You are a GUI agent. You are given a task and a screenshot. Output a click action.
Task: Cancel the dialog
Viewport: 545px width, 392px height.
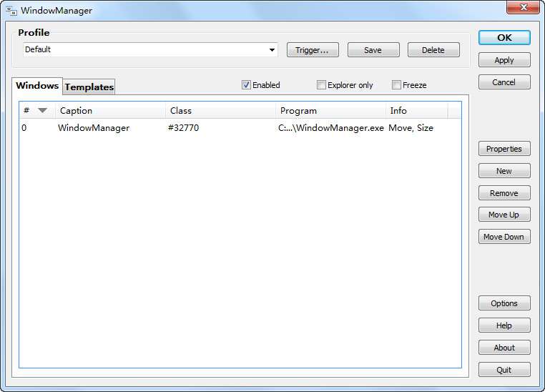pyautogui.click(x=504, y=82)
